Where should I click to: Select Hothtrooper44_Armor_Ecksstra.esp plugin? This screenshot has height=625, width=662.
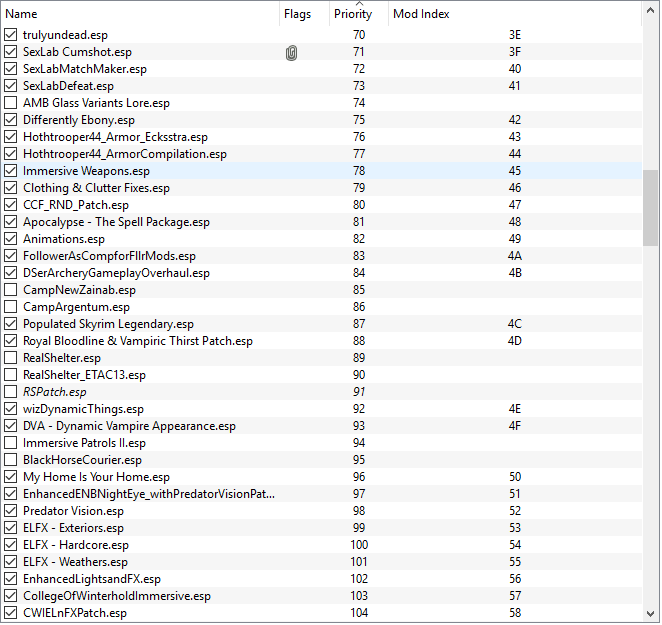click(115, 137)
